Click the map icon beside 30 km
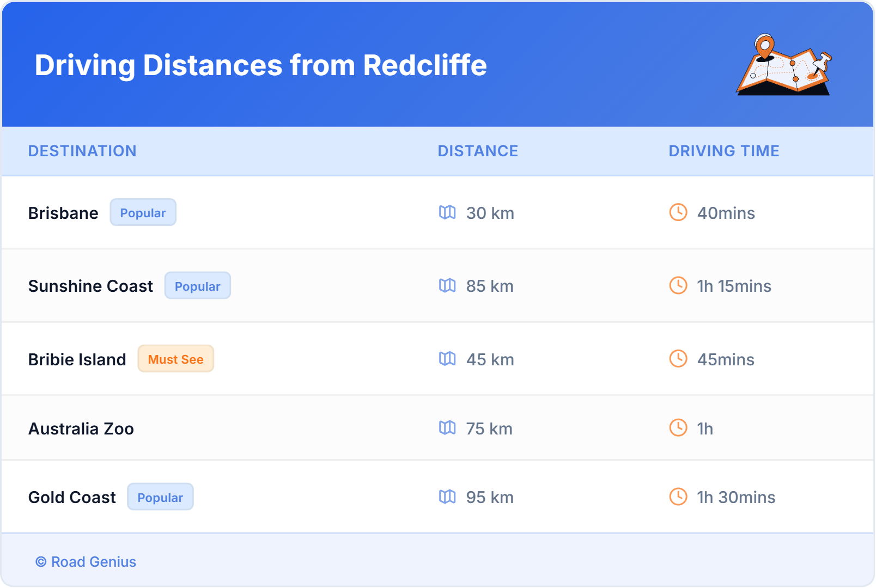The image size is (876, 588). click(448, 213)
